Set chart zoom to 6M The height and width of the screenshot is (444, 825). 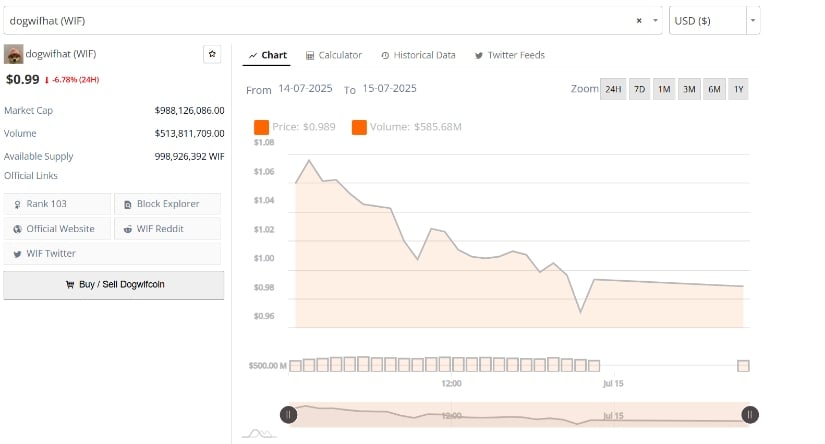click(714, 89)
